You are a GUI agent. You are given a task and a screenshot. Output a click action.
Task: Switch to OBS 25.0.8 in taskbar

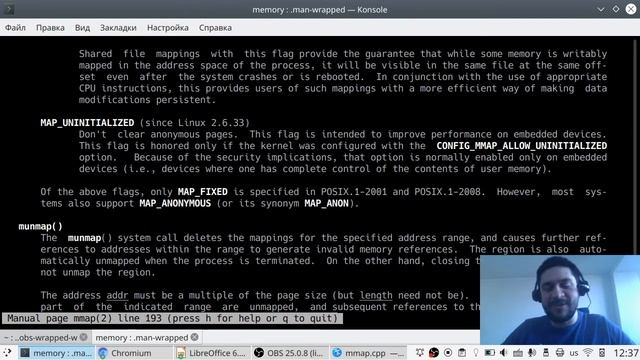tap(289, 353)
